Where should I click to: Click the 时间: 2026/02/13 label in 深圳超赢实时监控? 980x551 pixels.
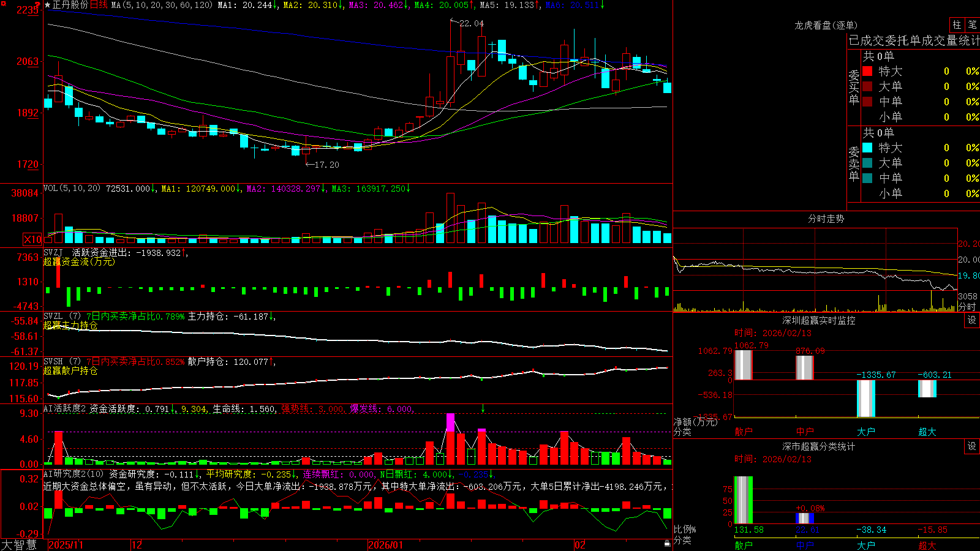click(x=773, y=333)
